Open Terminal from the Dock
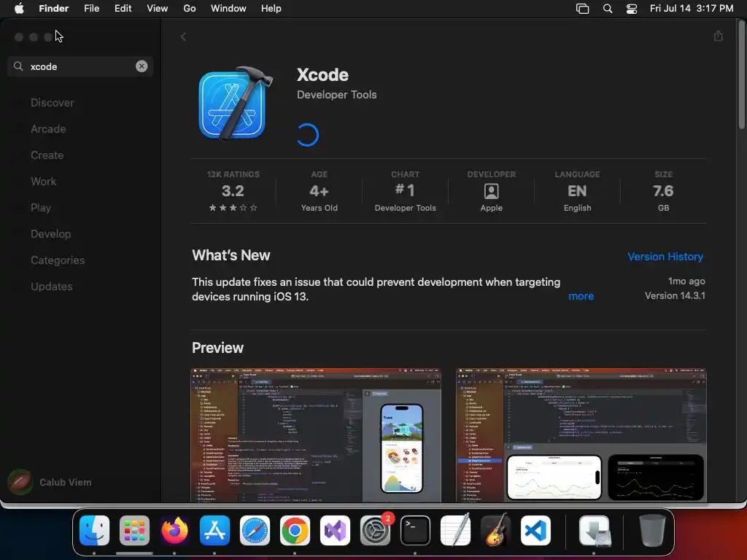The width and height of the screenshot is (747, 560). tap(415, 530)
